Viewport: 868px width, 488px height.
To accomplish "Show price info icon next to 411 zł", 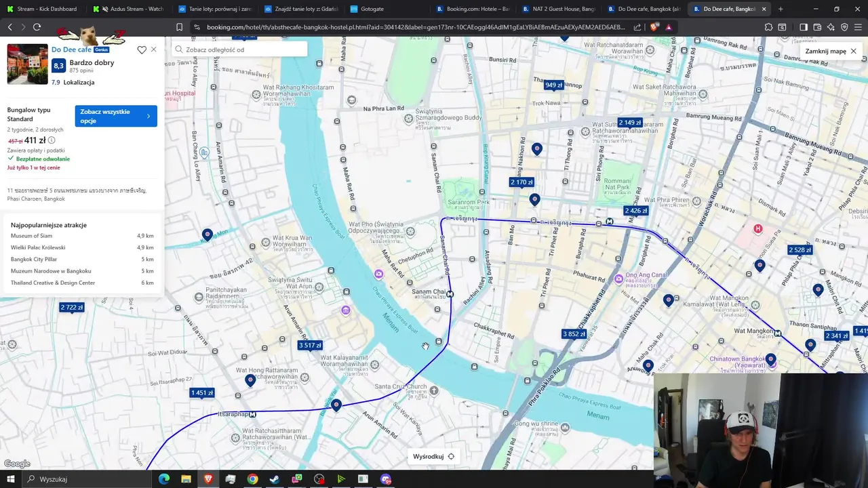I will tap(52, 140).
